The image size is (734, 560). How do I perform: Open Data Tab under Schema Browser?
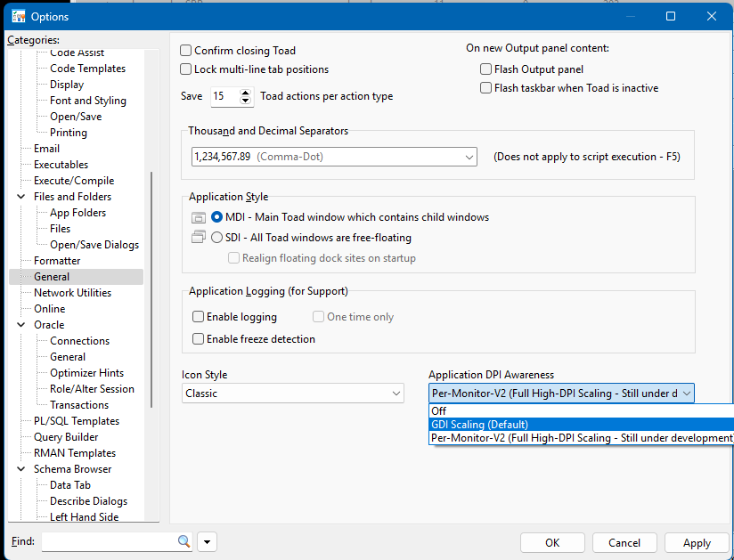point(70,484)
